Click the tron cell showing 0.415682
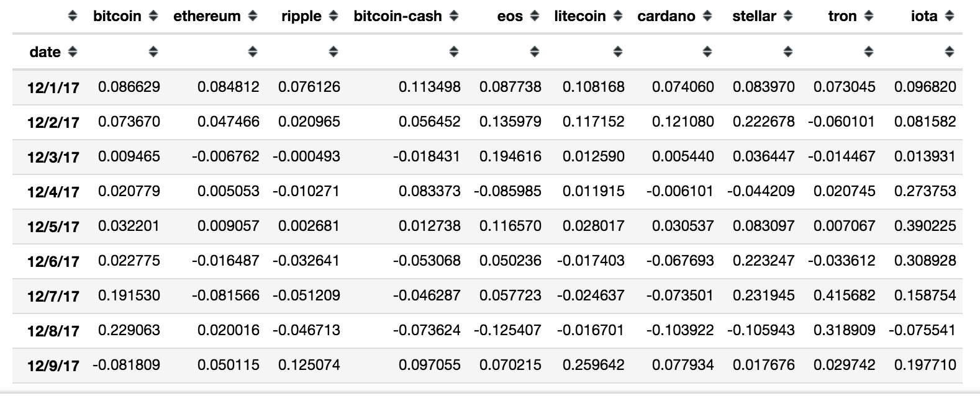 tap(844, 295)
